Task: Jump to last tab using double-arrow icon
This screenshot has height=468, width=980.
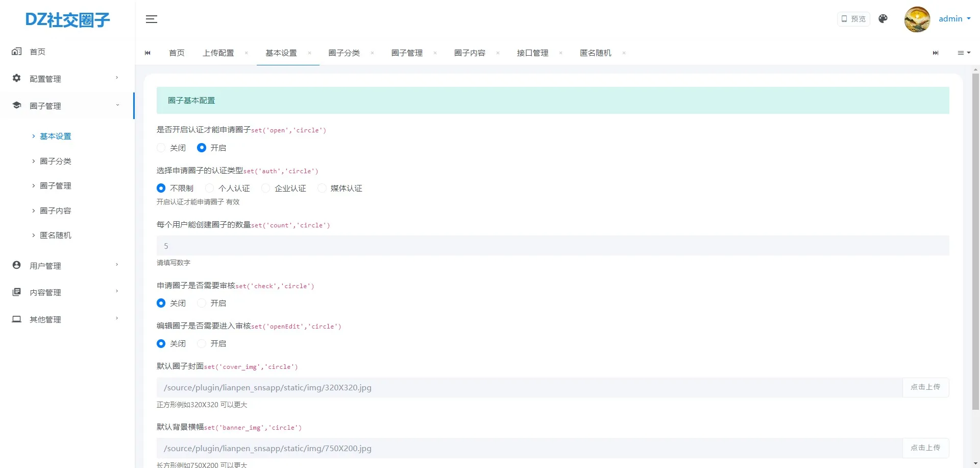Action: [x=936, y=53]
